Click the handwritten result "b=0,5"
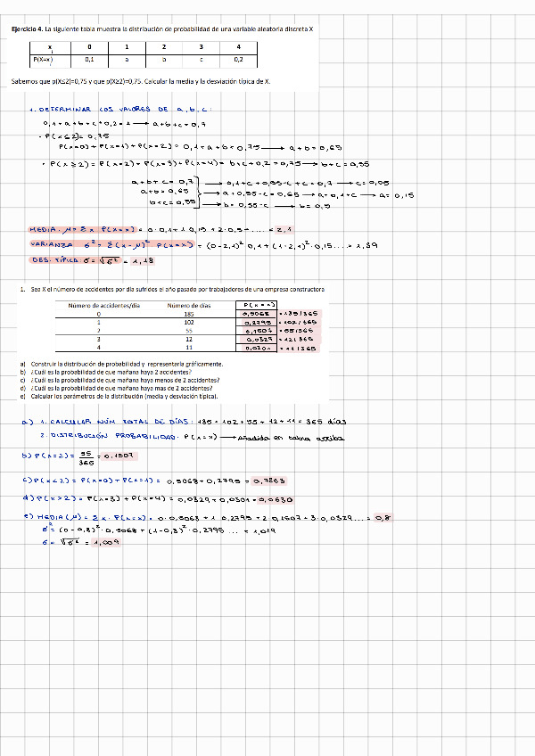The image size is (535, 756). pos(315,206)
